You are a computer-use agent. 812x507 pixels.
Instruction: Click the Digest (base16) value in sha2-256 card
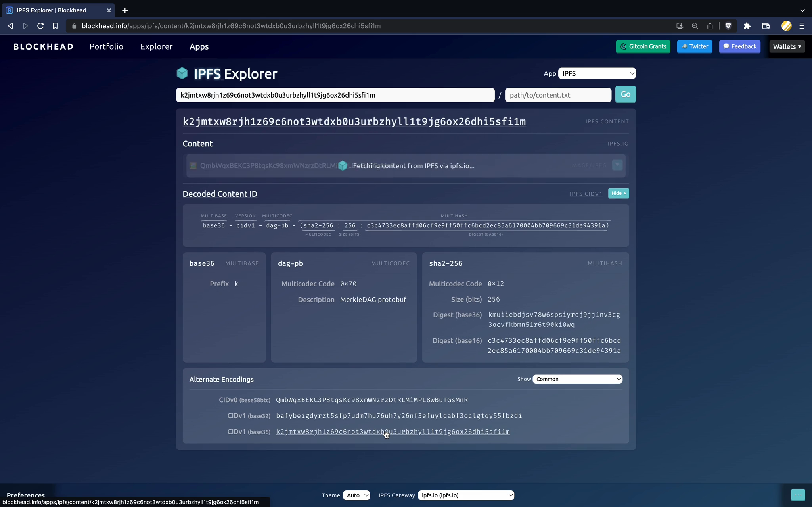[x=554, y=346]
